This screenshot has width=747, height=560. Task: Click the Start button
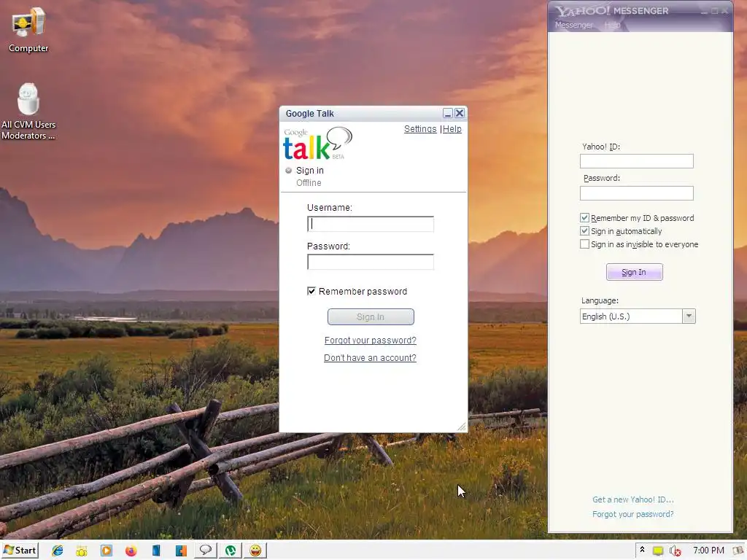(x=20, y=551)
